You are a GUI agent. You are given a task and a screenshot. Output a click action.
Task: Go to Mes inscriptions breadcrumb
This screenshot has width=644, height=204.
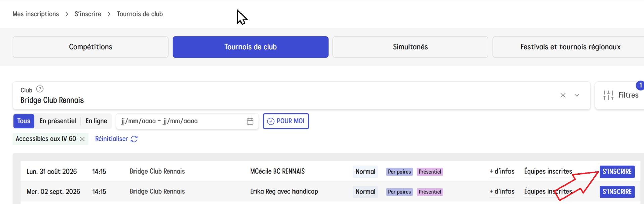[x=36, y=14]
